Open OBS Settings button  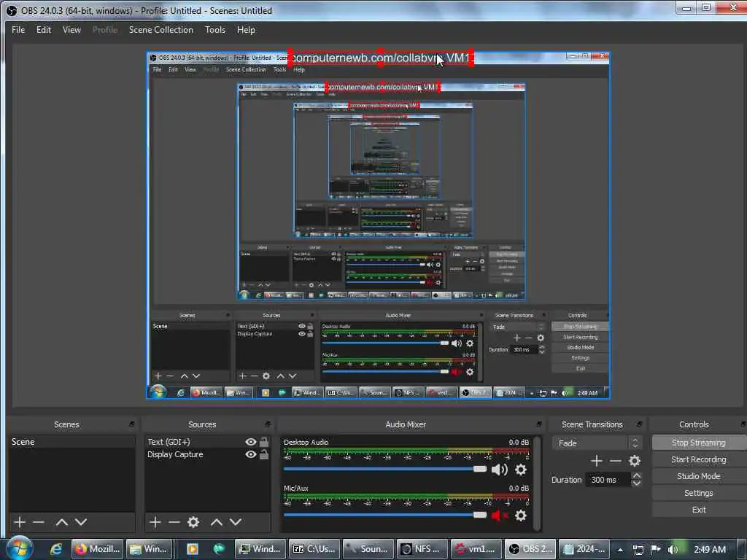pos(698,493)
